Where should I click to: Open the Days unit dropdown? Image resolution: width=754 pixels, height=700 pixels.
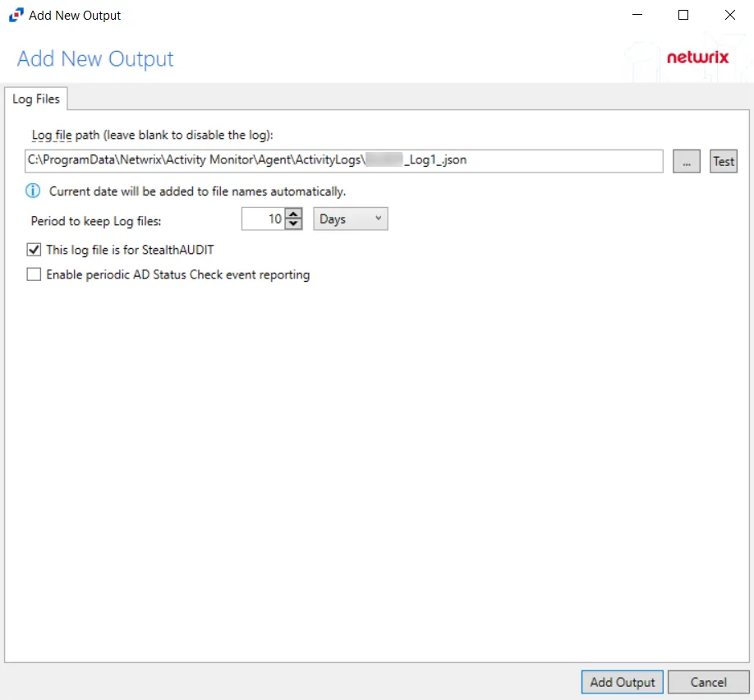351,219
